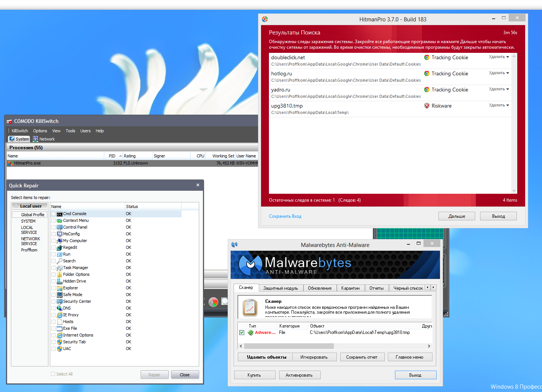
Task: Click the Security Center icon in Quick Repair
Action: (60, 302)
